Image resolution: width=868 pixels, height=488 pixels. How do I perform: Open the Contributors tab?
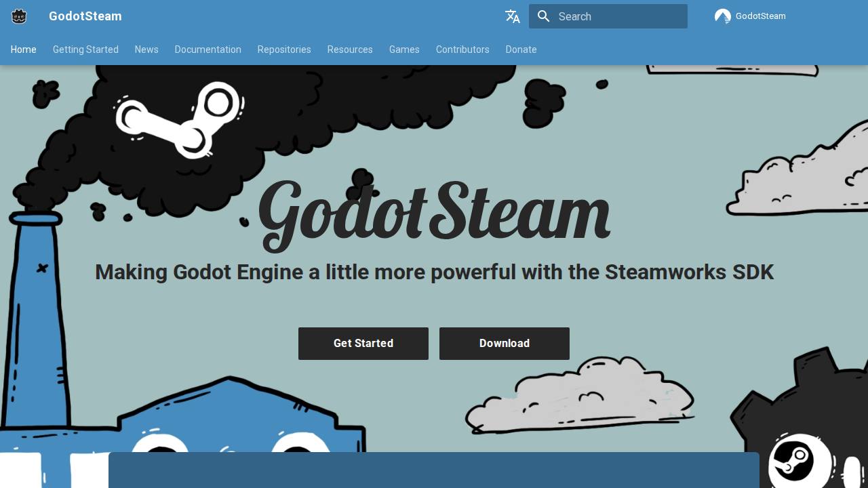(462, 49)
